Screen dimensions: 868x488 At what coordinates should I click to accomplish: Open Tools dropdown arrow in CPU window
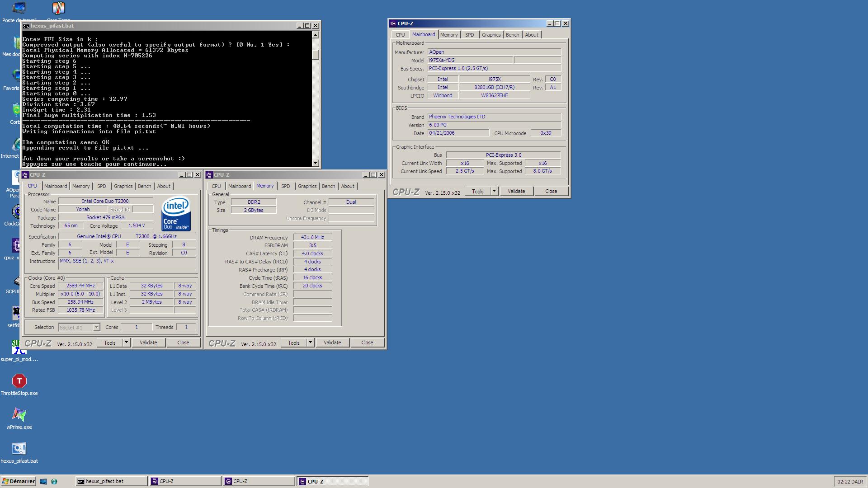(x=127, y=343)
